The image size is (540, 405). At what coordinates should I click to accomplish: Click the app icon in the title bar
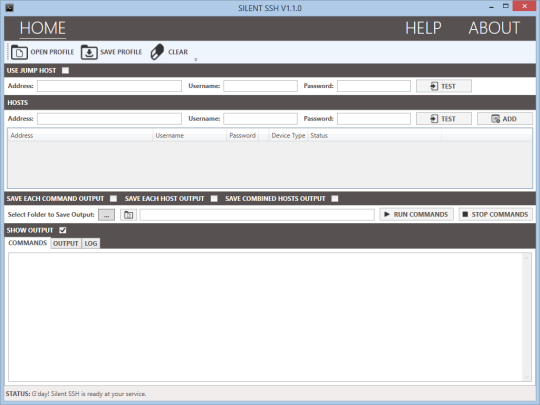point(10,8)
